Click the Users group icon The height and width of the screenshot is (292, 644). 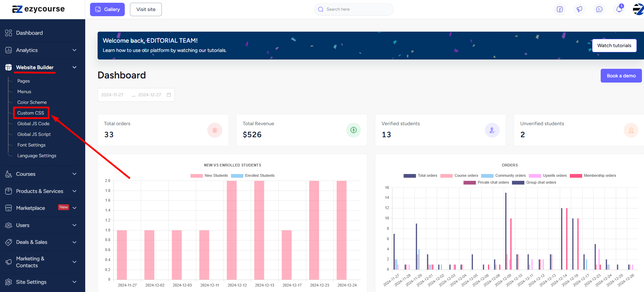9,225
